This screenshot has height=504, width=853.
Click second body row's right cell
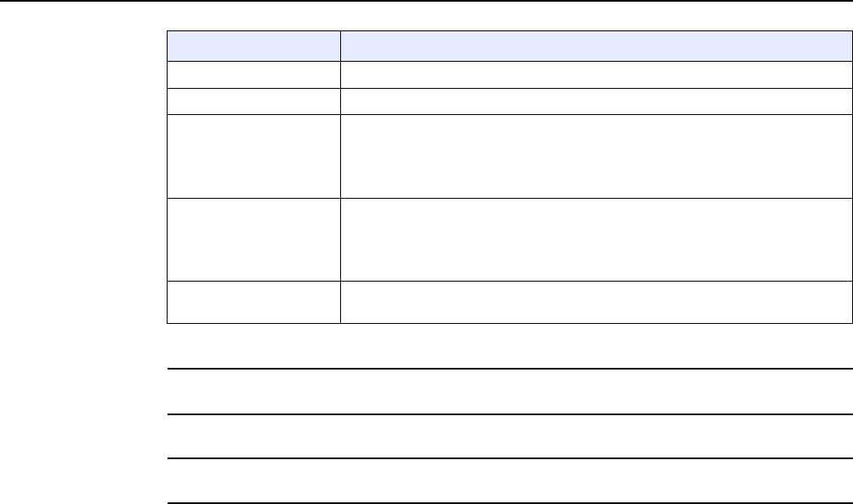tap(596, 101)
